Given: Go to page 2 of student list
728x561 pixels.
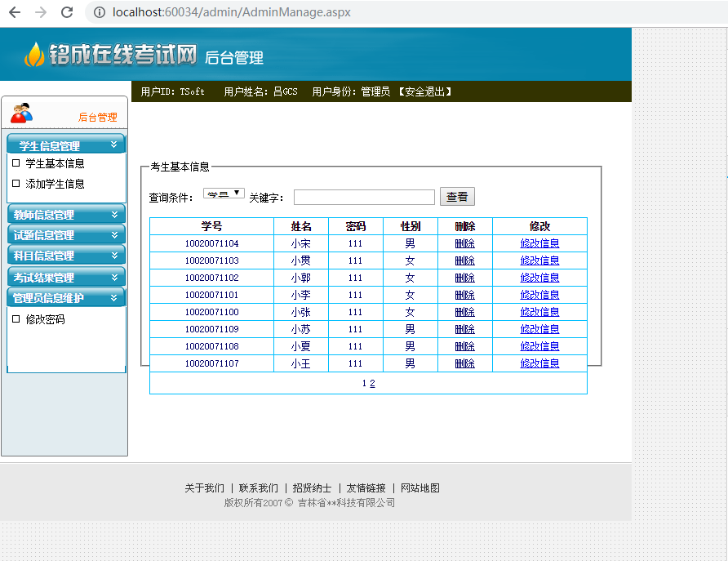Looking at the screenshot, I should point(372,383).
